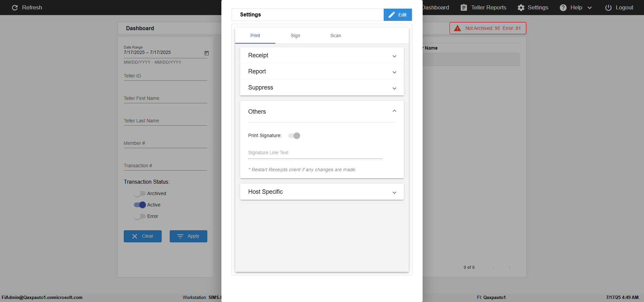Expand the Suppress section

pyautogui.click(x=322, y=87)
